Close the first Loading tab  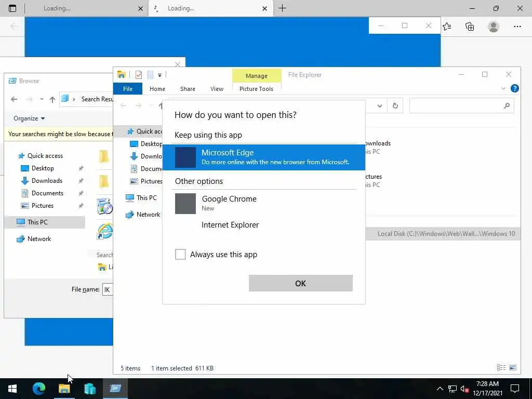140,8
